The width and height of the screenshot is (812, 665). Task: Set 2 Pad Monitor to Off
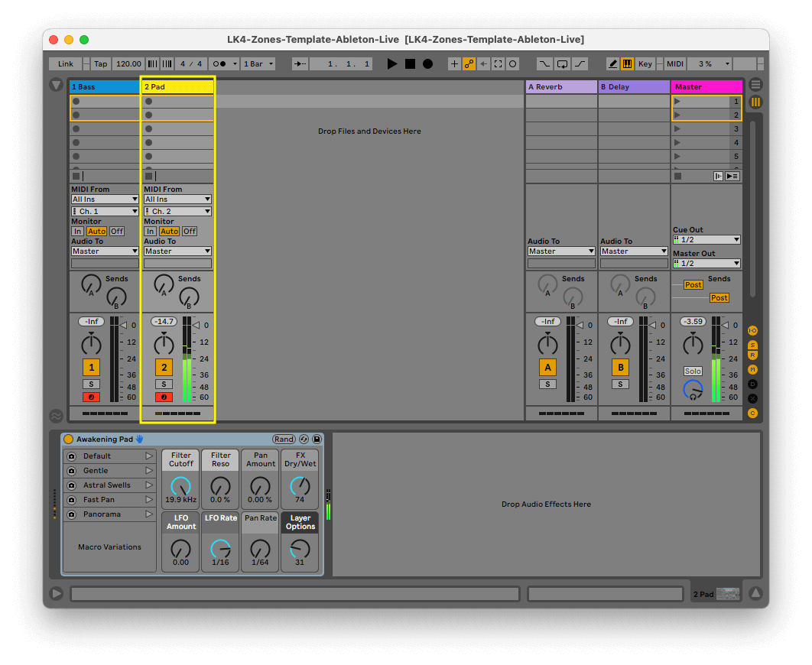(190, 232)
